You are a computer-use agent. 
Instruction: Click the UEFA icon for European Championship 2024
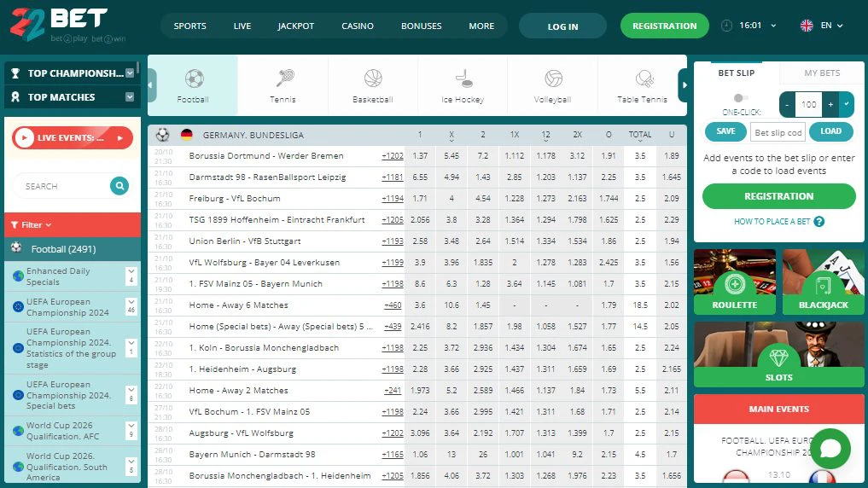click(x=18, y=306)
